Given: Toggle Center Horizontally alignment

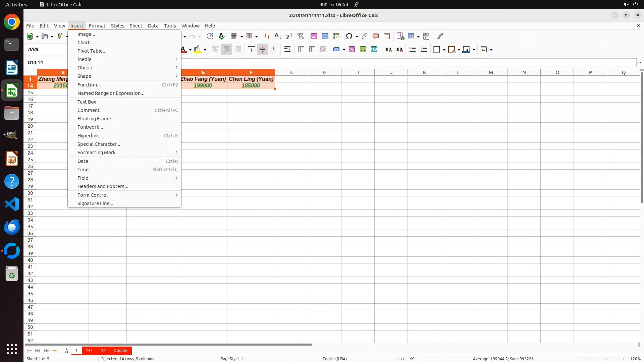Looking at the screenshot, I should coord(227,50).
